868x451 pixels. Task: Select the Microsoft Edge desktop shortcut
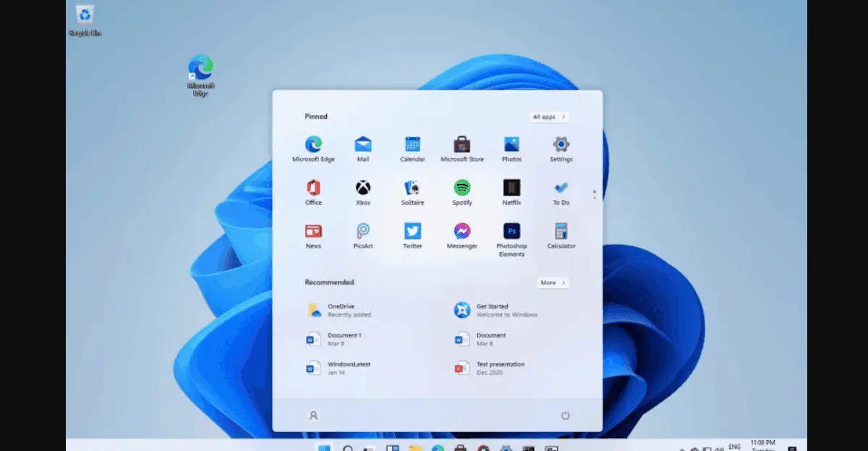200,75
